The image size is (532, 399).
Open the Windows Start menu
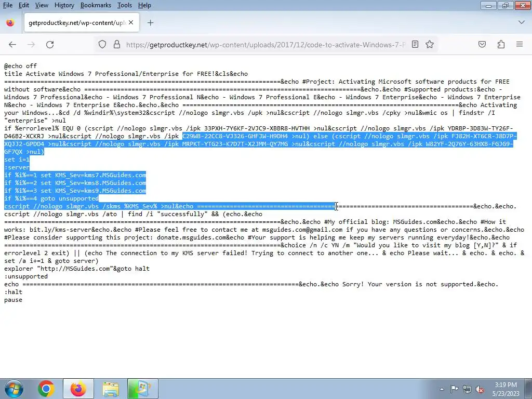14,389
